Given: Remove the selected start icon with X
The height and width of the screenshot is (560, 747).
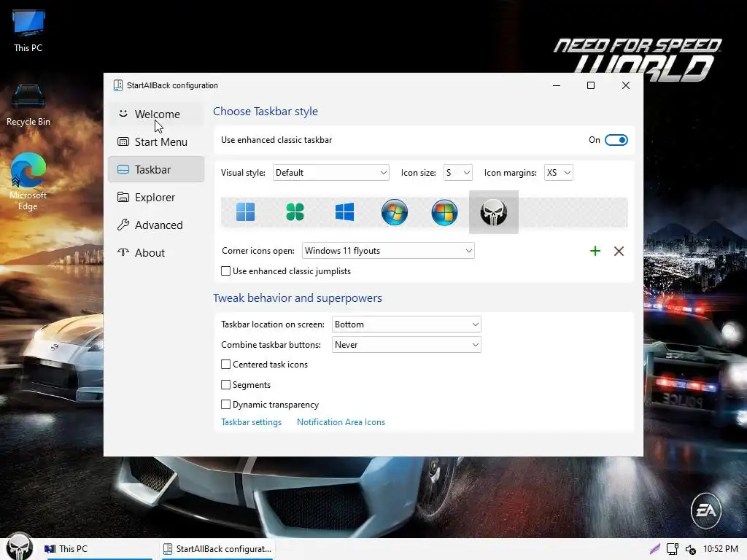Looking at the screenshot, I should [619, 251].
